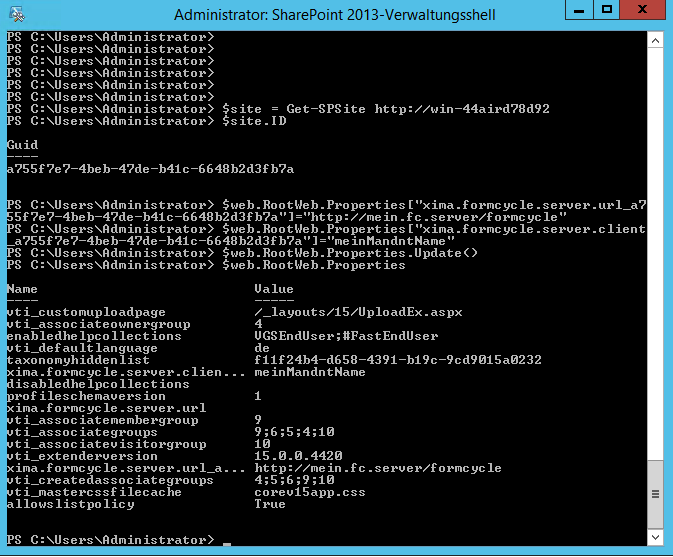
Task: Click the 'Name' column header in output
Action: (22, 290)
